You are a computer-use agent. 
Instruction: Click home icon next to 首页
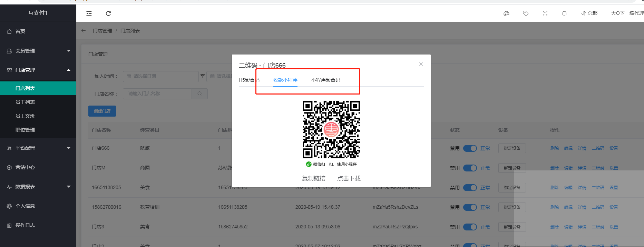tap(9, 31)
